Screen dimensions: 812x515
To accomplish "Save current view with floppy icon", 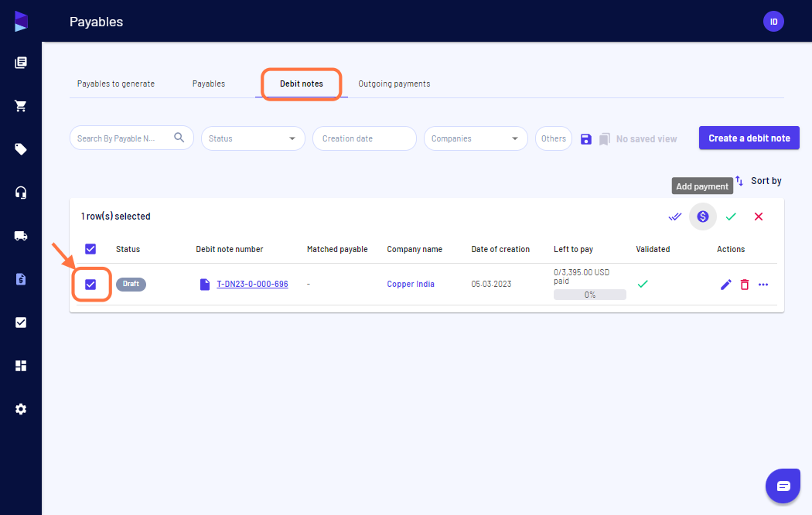I will 585,139.
